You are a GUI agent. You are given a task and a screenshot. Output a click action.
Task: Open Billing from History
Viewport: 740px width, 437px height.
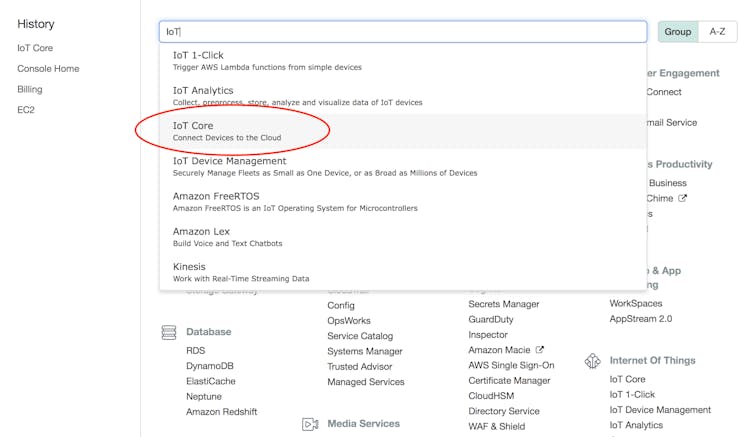pyautogui.click(x=30, y=89)
